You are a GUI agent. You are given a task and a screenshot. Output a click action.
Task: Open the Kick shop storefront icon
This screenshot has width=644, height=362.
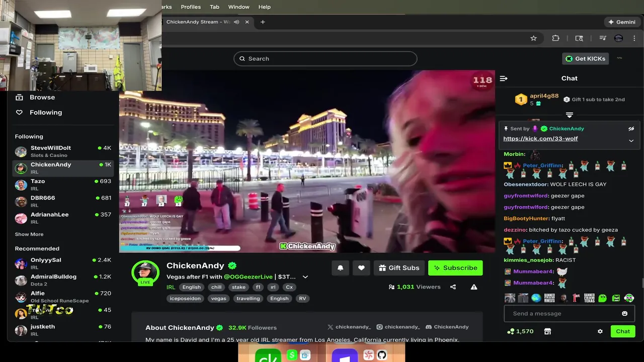click(x=547, y=331)
